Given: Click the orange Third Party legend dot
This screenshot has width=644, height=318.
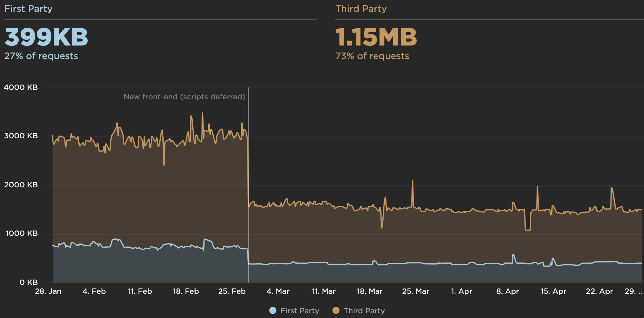Looking at the screenshot, I should pyautogui.click(x=337, y=311).
